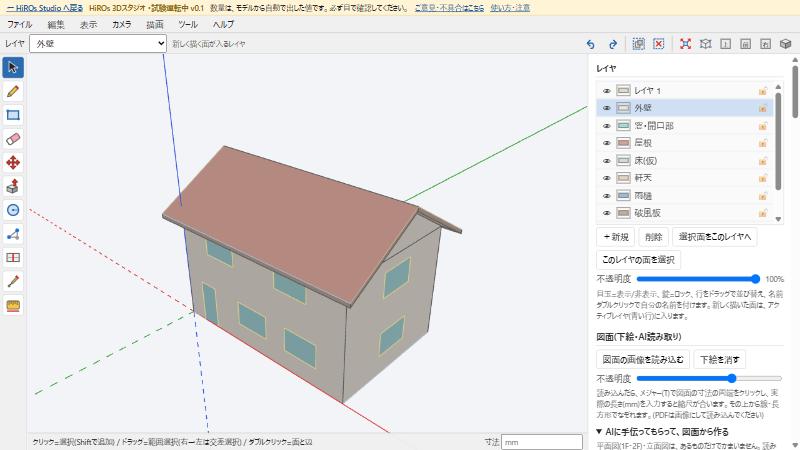The width and height of the screenshot is (800, 450).
Task: Pick the circle drawing tool
Action: [13, 210]
